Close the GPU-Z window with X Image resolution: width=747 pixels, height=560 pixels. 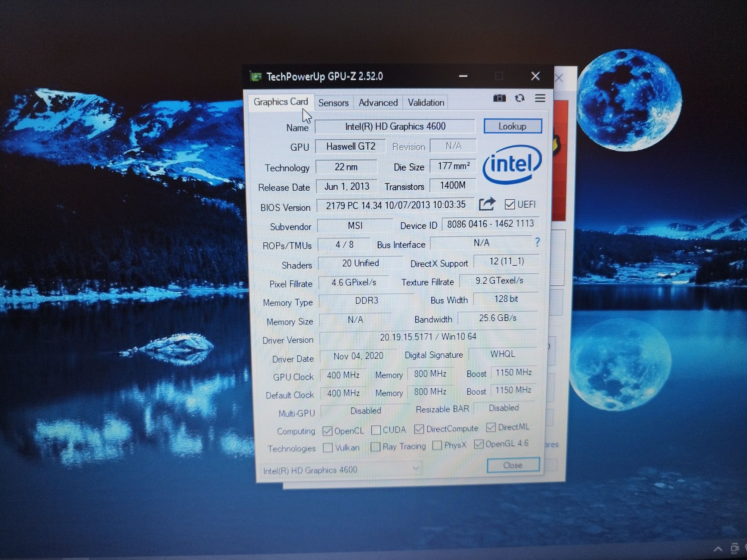point(535,76)
